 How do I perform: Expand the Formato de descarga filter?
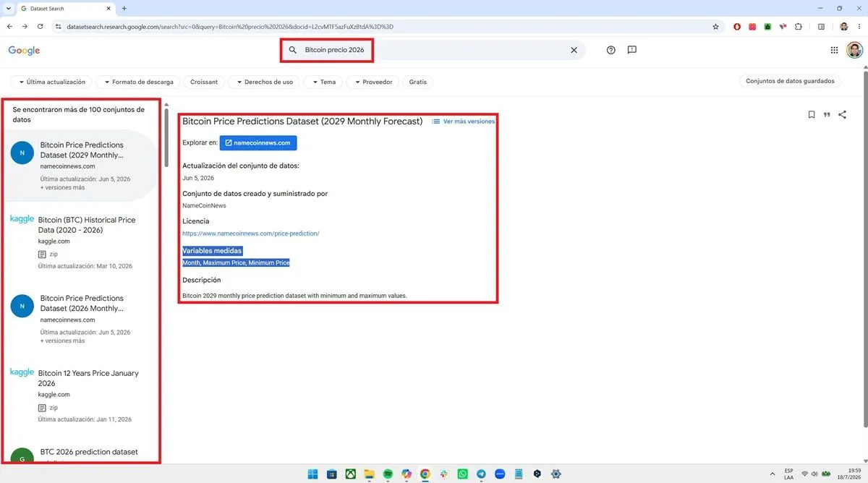pyautogui.click(x=137, y=82)
